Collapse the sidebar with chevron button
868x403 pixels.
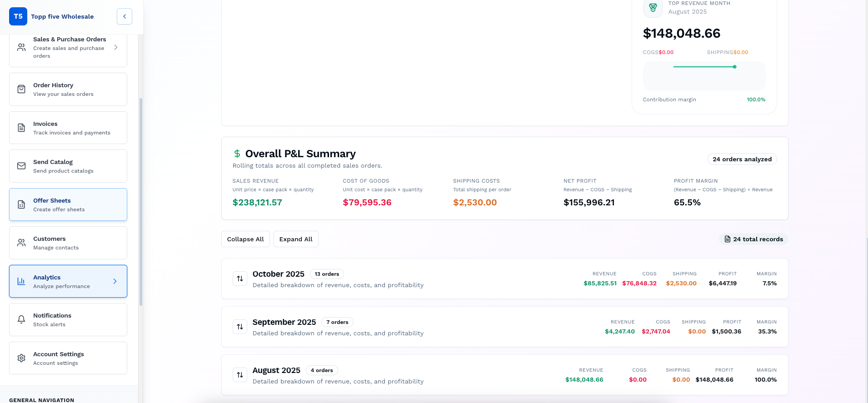click(125, 16)
